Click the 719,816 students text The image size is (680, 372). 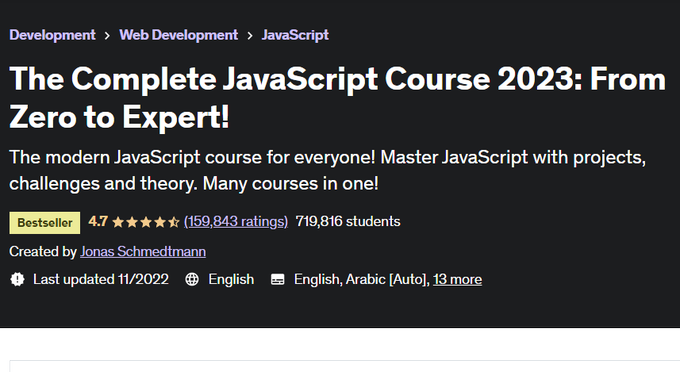348,222
